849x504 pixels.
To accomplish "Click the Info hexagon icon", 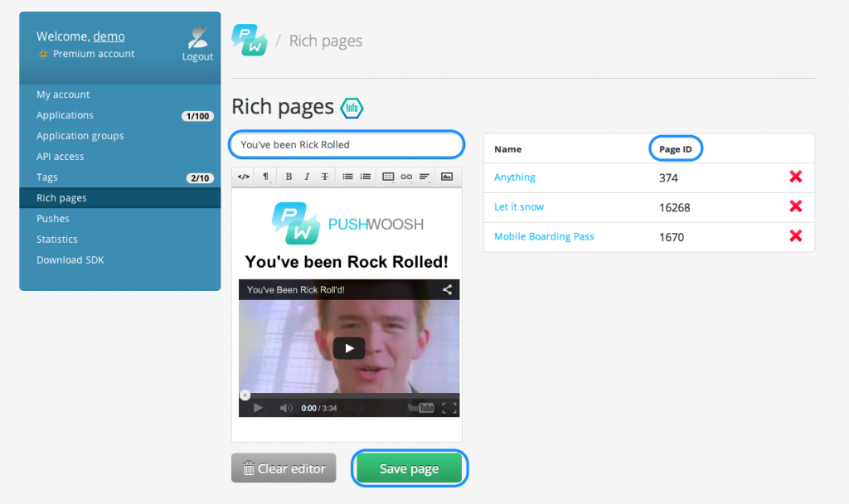I will (x=352, y=108).
